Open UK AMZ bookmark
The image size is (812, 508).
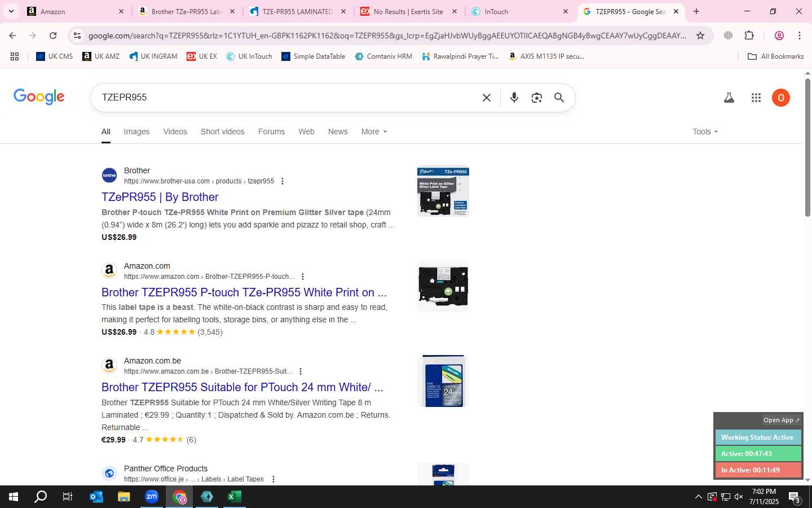(101, 56)
